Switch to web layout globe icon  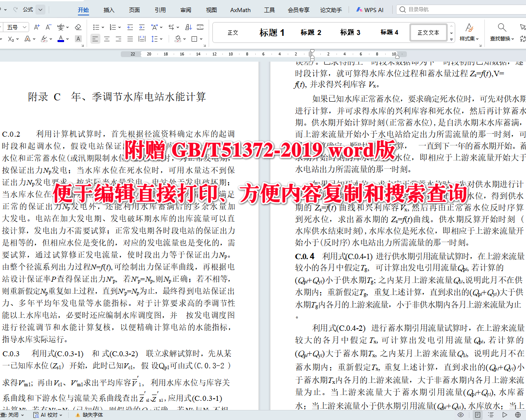[518, 415]
